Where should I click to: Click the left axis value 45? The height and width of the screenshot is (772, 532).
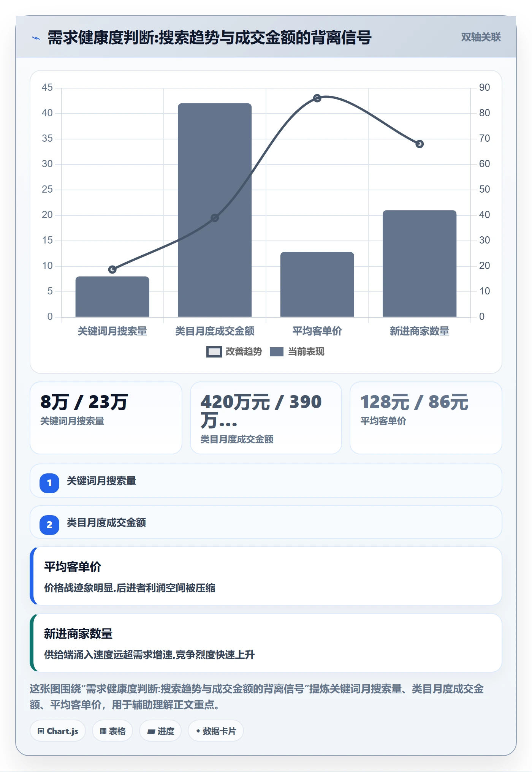coord(47,88)
